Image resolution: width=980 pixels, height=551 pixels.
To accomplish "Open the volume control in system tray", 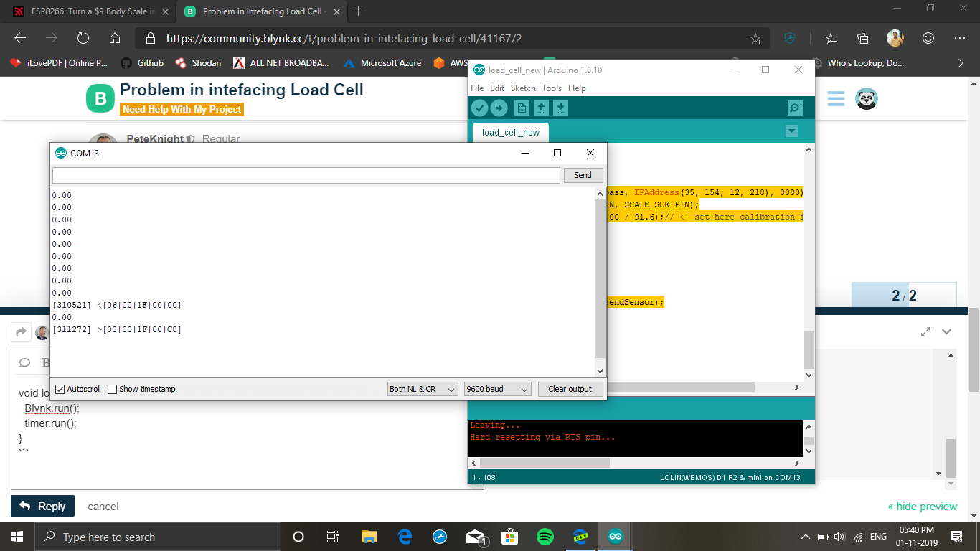I will tap(840, 537).
